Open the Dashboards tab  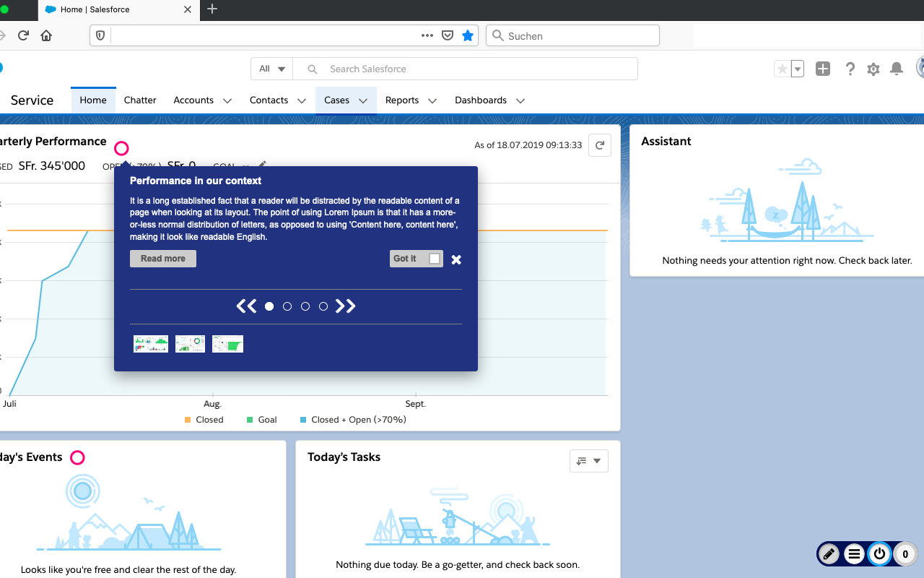pyautogui.click(x=481, y=100)
